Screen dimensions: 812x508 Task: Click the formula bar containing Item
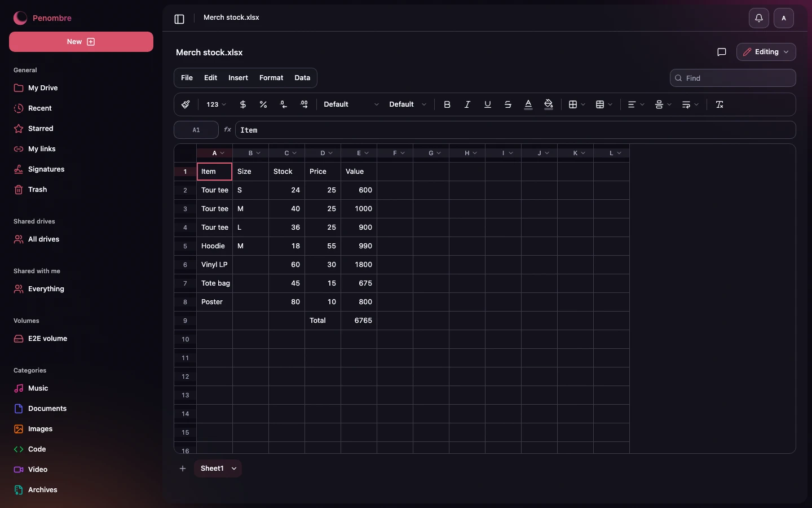[515, 130]
